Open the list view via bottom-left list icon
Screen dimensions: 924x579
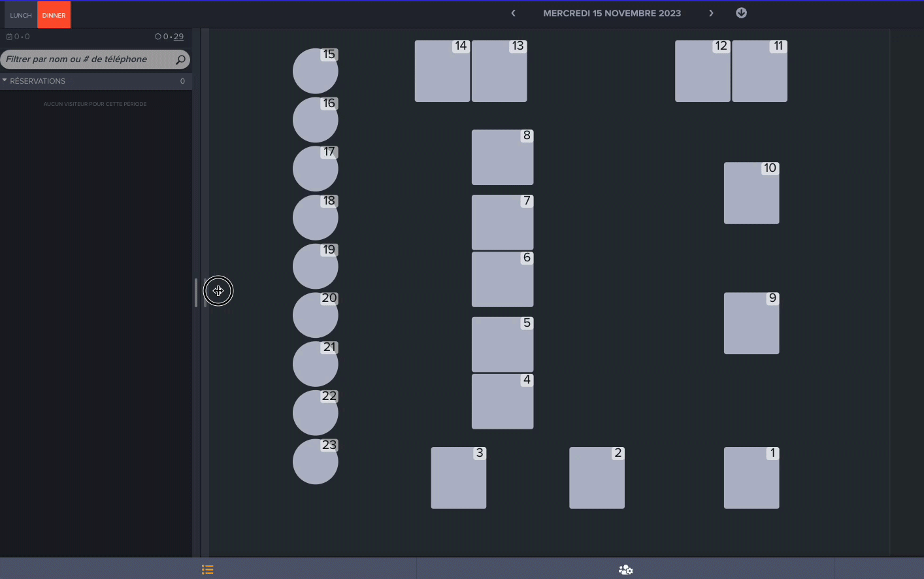pos(207,569)
